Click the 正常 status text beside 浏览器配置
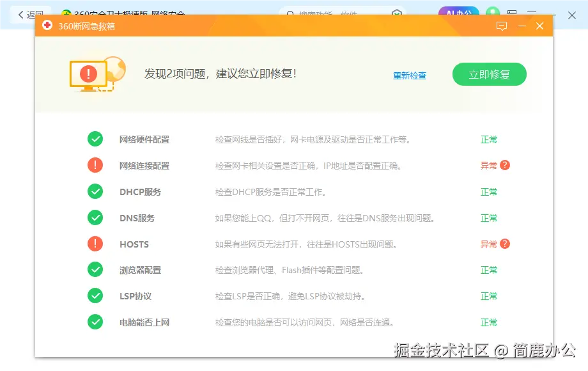 [488, 269]
